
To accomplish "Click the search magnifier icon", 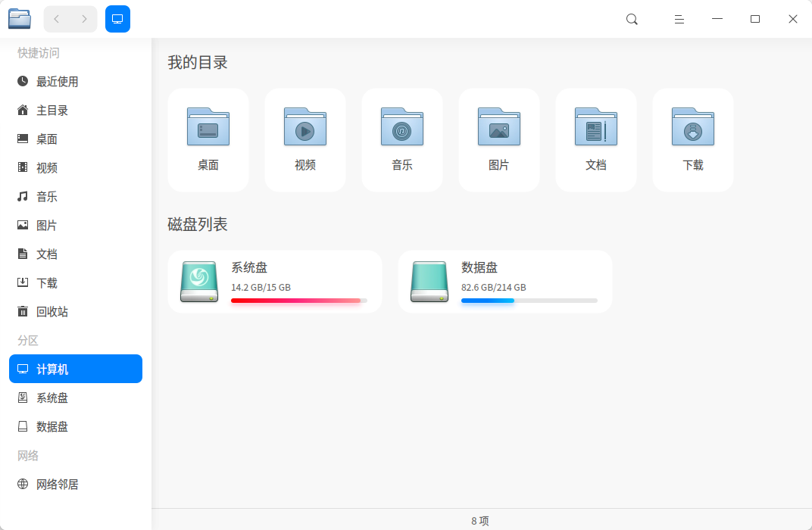I will click(x=632, y=19).
